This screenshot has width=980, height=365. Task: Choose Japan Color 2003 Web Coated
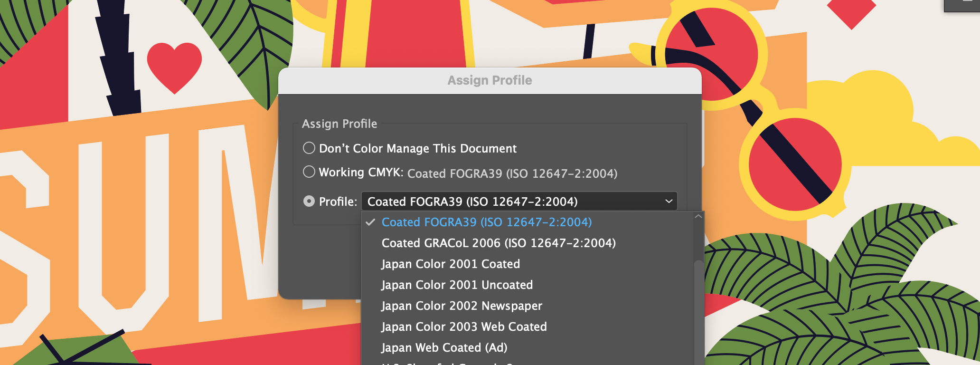pos(464,327)
